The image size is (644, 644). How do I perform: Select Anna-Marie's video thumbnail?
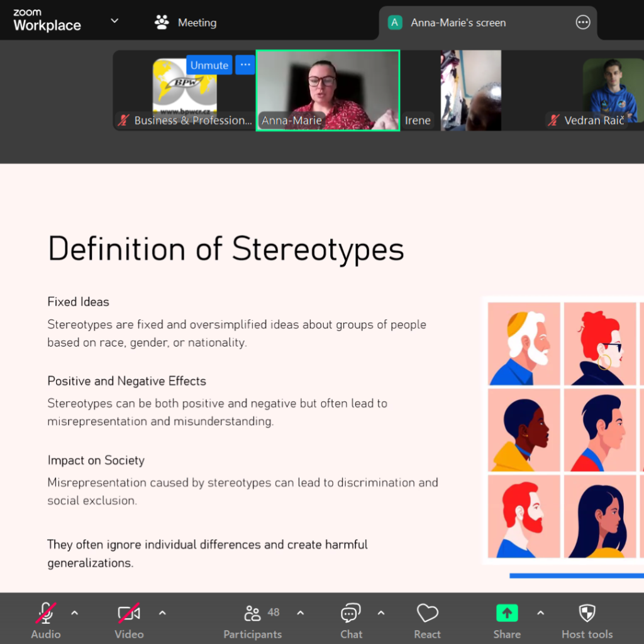click(x=328, y=91)
